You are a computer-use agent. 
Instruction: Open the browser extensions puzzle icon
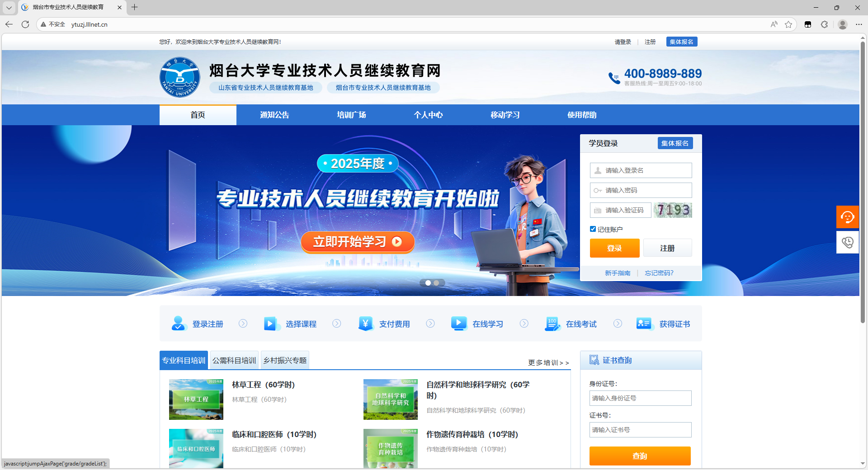coord(824,24)
